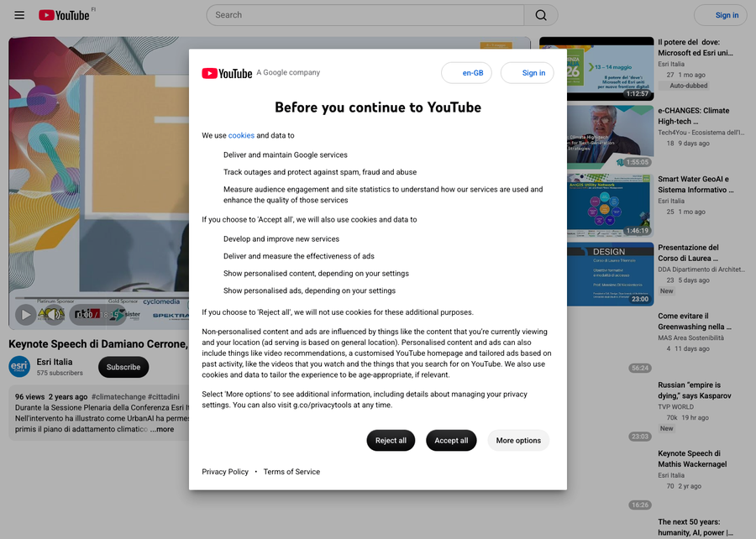Viewport: 756px width, 539px height.
Task: Open the Privacy Policy link
Action: pos(225,472)
